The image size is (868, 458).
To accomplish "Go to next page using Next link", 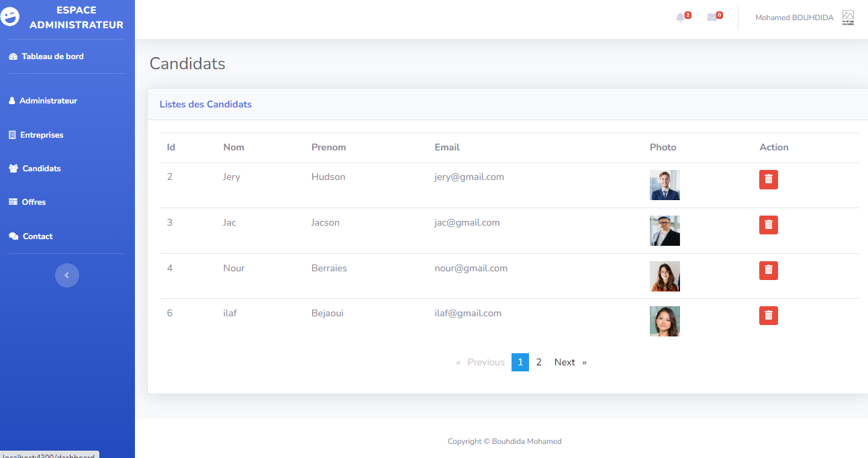I will pyautogui.click(x=565, y=362).
